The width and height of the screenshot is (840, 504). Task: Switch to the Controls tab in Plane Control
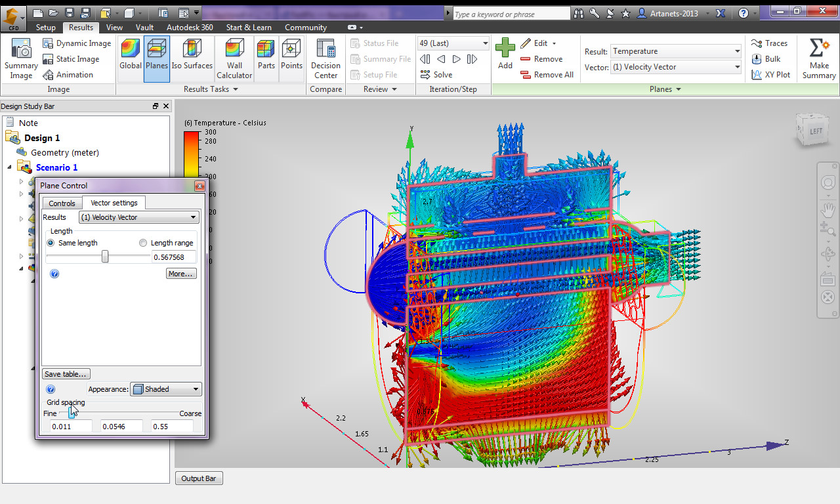pos(62,203)
